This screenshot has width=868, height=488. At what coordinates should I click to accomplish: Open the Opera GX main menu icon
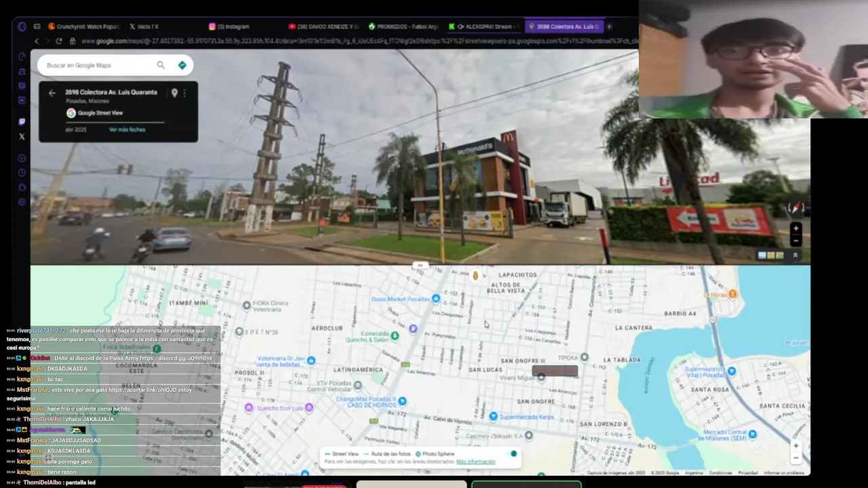(x=22, y=26)
